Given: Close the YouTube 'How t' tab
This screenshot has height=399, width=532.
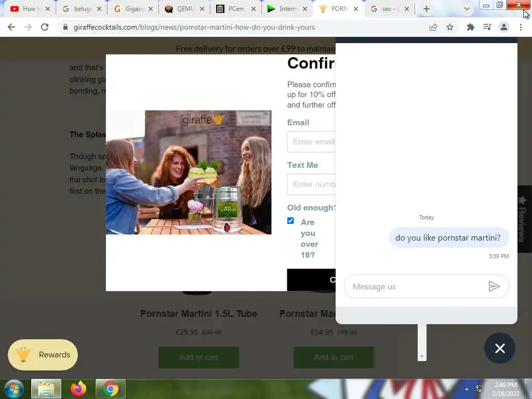Looking at the screenshot, I should pyautogui.click(x=48, y=9).
